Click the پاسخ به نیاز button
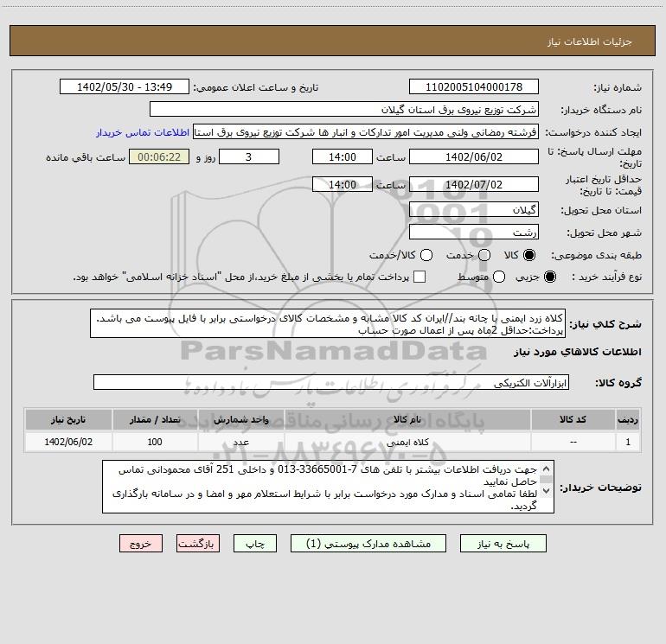The width and height of the screenshot is (666, 644). coord(503,544)
